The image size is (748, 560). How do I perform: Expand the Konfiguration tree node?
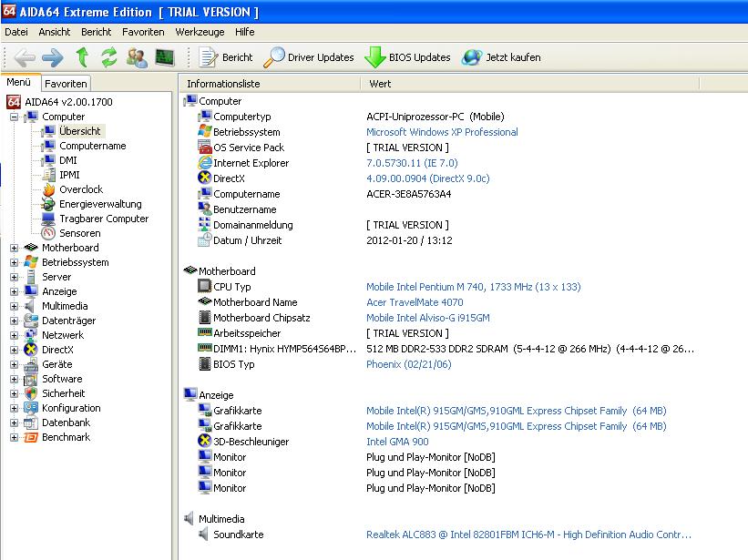pos(14,409)
